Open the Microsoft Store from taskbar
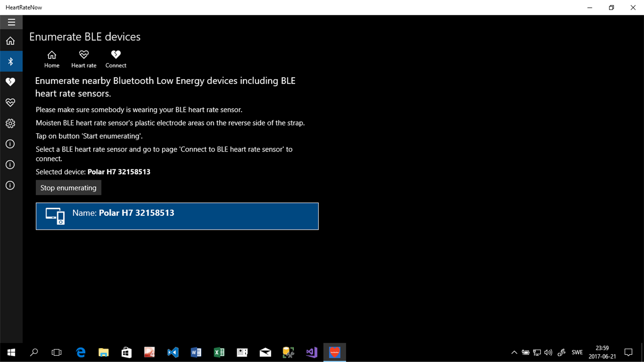 pos(127,353)
